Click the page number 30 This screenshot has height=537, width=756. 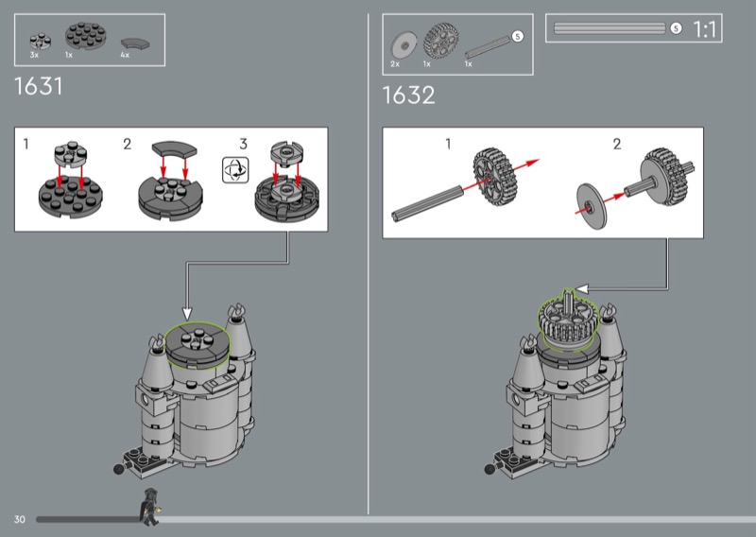(x=19, y=520)
